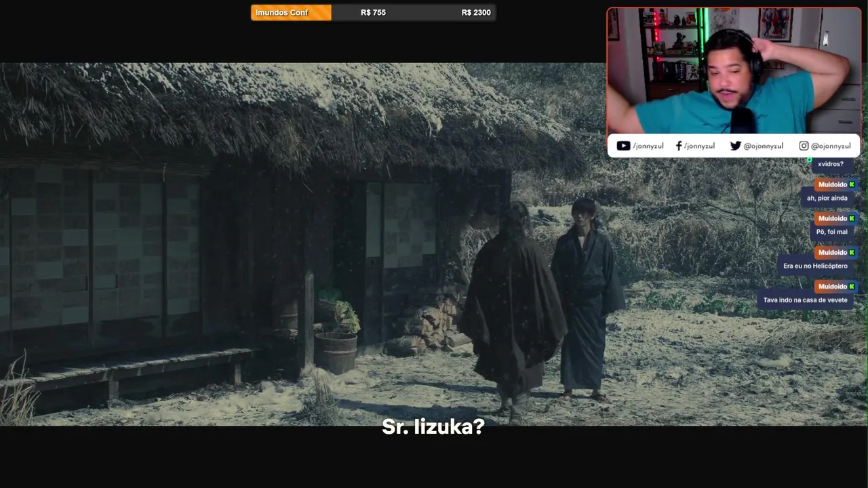This screenshot has width=868, height=488.
Task: Select the Muidoido username above "Pô, foi mal"
Action: point(832,218)
